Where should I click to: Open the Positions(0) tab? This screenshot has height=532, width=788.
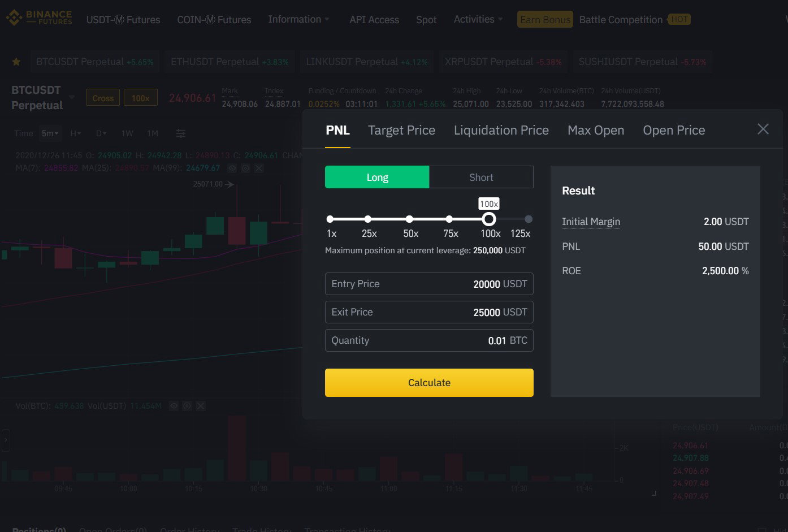[x=39, y=529]
